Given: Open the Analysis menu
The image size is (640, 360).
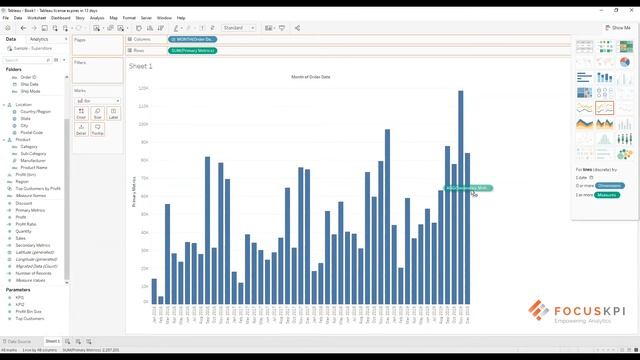Looking at the screenshot, I should 97,18.
